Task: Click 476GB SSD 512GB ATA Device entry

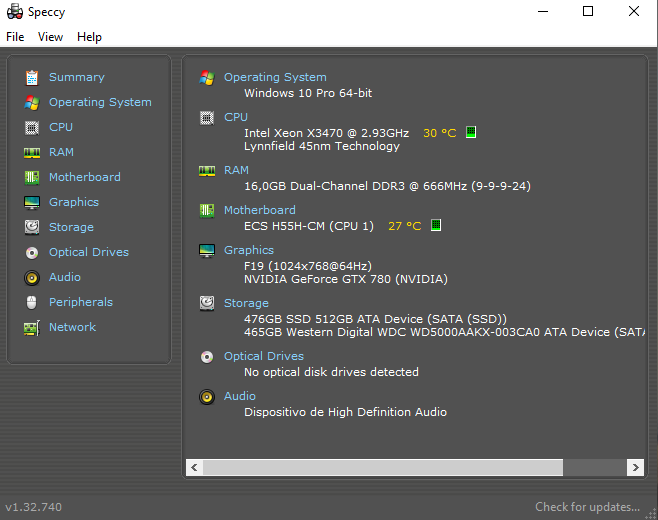Action: (376, 319)
